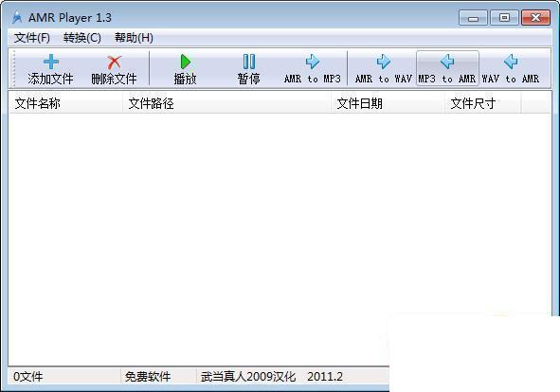The image size is (560, 392).
Task: Open the 帮助(H) menu
Action: pyautogui.click(x=134, y=38)
